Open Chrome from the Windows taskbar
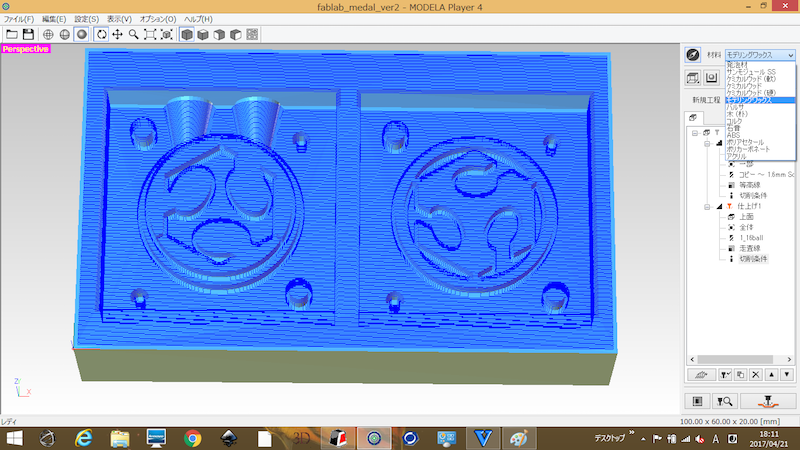800x450 pixels. pos(192,438)
